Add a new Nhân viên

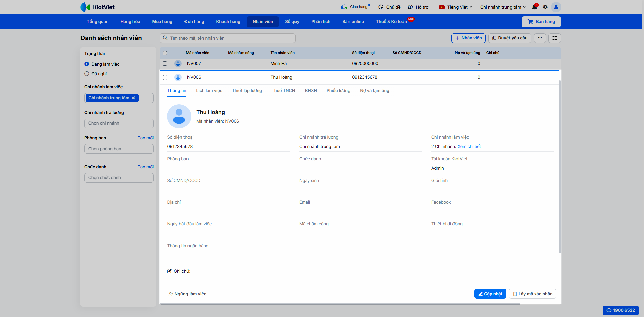(x=469, y=38)
